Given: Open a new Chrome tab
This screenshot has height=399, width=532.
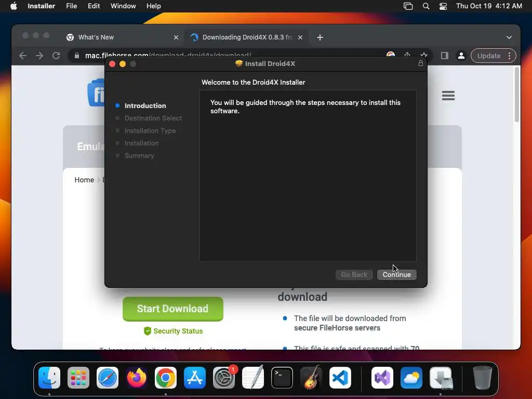Looking at the screenshot, I should click(x=320, y=37).
